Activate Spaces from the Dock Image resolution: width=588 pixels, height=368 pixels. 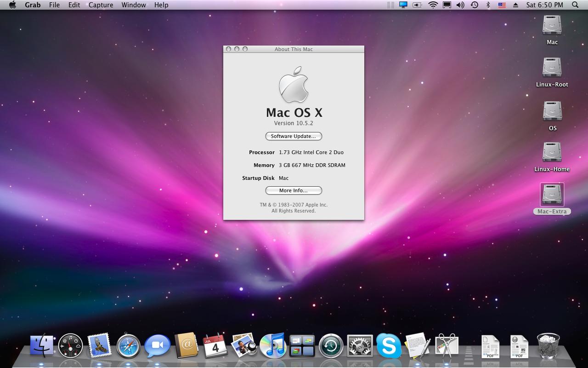click(x=302, y=346)
